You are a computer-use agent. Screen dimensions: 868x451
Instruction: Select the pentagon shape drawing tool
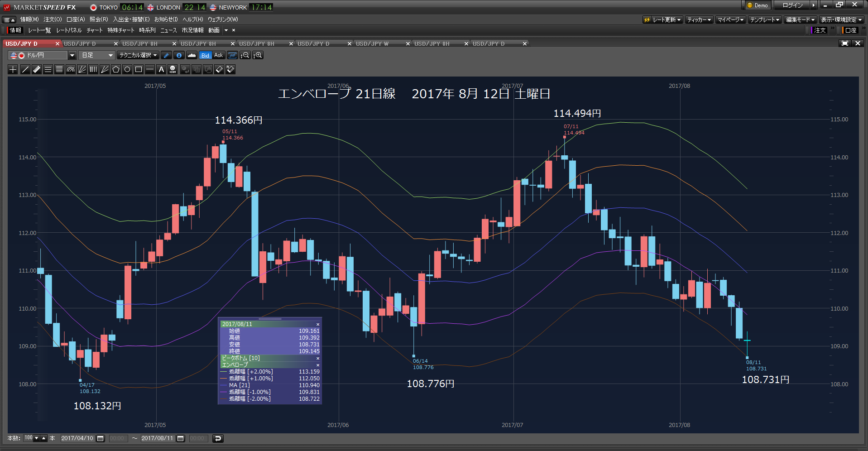pos(116,69)
